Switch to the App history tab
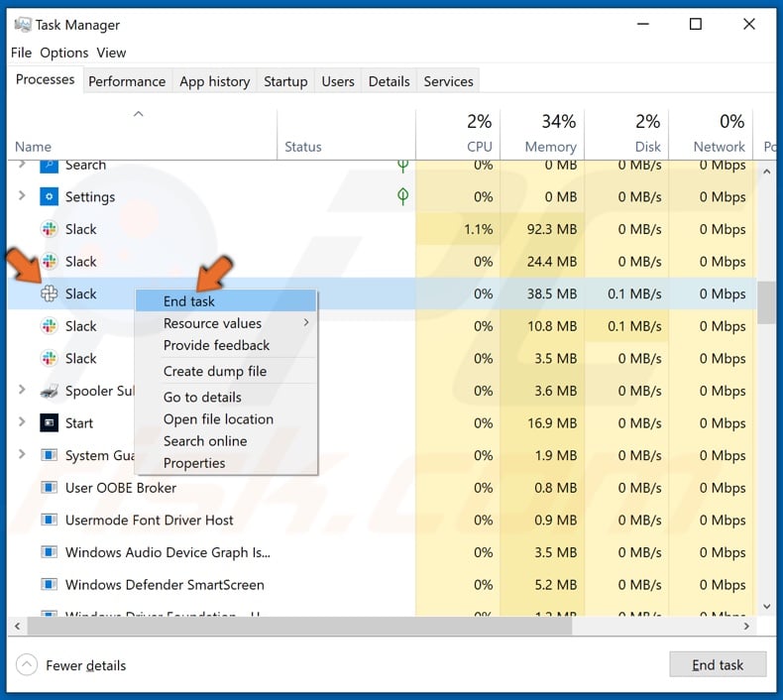 215,81
